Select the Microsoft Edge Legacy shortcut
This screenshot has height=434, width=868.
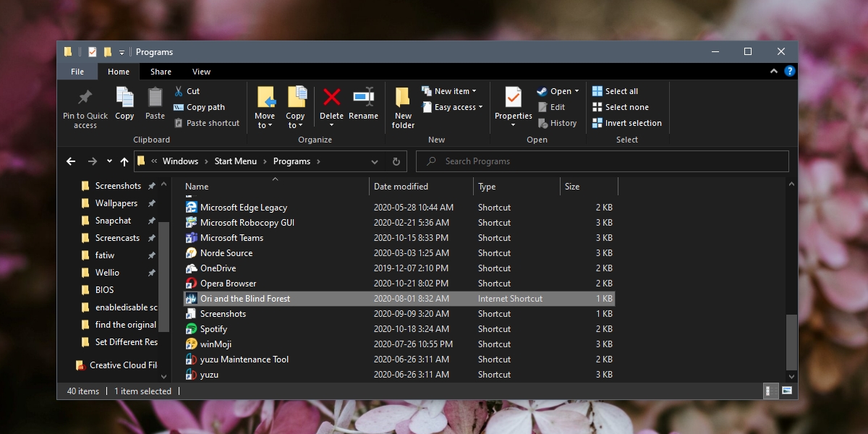[x=399, y=208]
